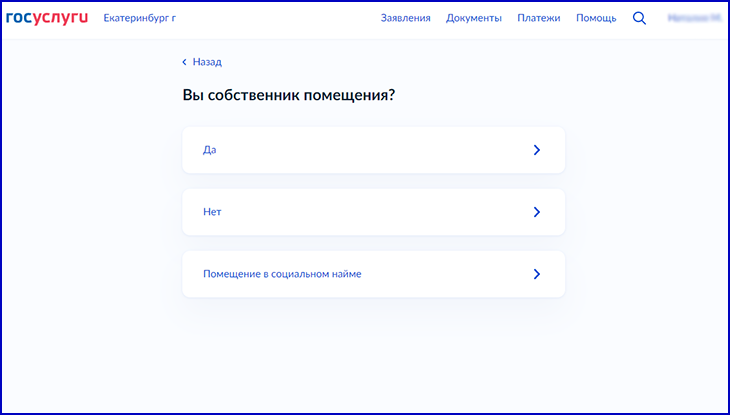This screenshot has width=730, height=415.
Task: Click the Госуслуги logo
Action: [x=47, y=18]
